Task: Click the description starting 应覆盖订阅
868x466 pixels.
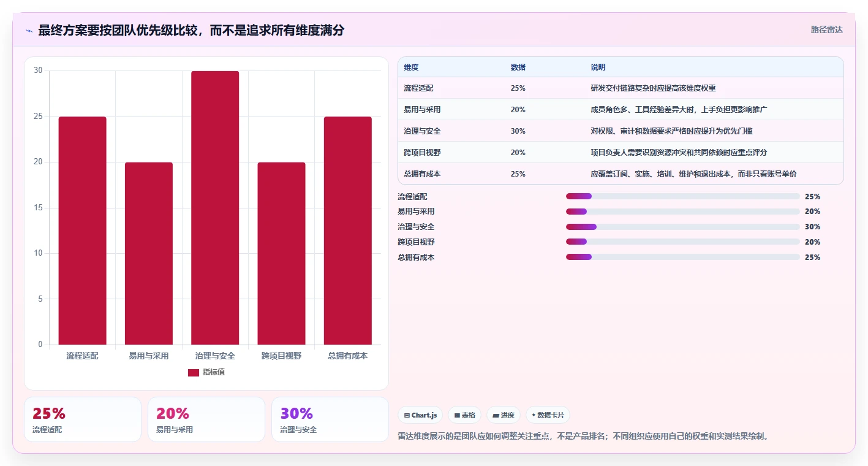Action: pos(694,174)
